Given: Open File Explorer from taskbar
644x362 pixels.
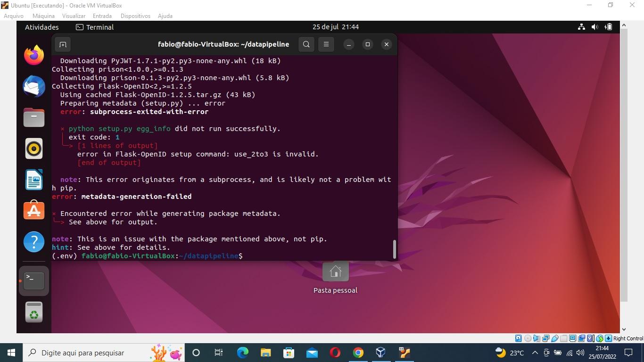Looking at the screenshot, I should coord(265,353).
